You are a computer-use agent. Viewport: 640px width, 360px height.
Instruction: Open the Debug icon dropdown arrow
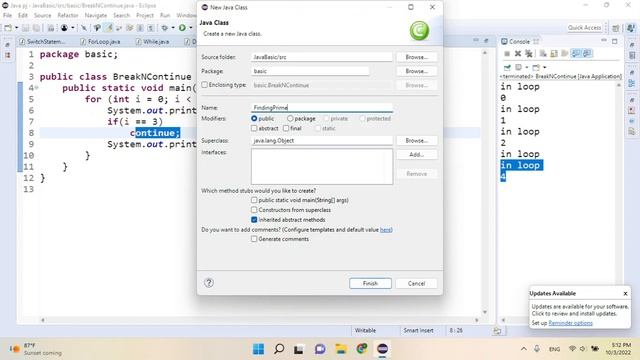coord(173,28)
